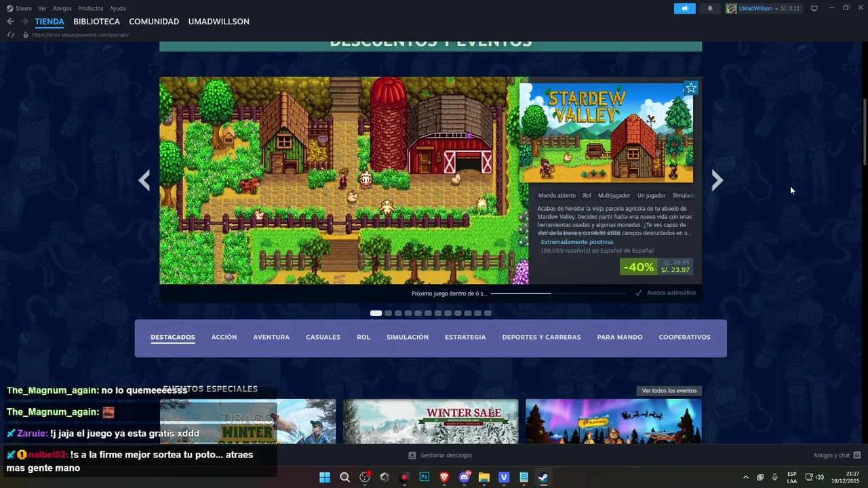Screen dimensions: 868x488
Task: Open the Productos menu
Action: (x=91, y=8)
